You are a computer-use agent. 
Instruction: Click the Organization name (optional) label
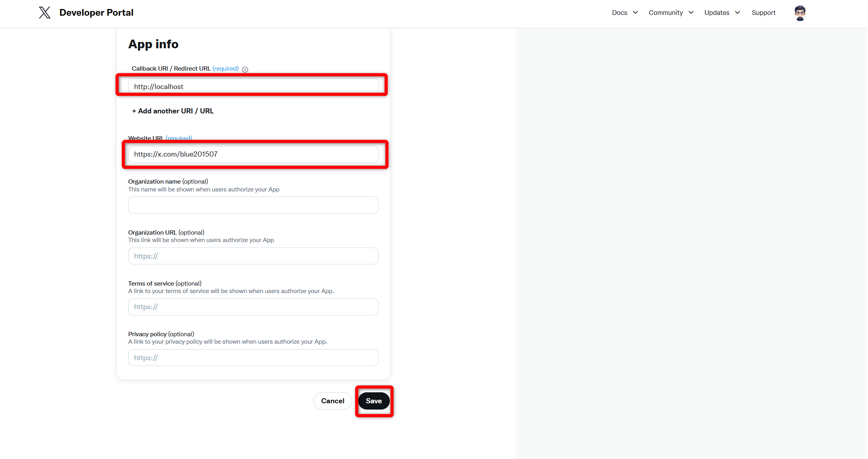coord(168,182)
